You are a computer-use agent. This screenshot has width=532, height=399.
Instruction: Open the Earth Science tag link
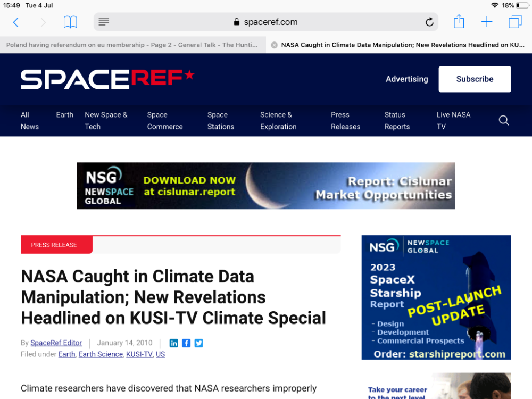101,354
